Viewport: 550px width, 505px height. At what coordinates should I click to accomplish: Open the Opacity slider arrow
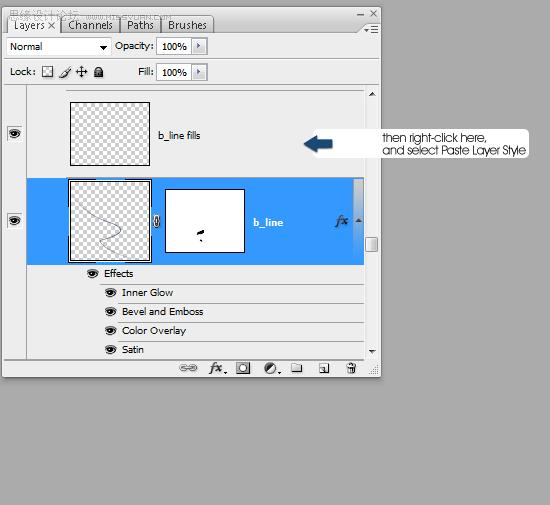click(199, 46)
